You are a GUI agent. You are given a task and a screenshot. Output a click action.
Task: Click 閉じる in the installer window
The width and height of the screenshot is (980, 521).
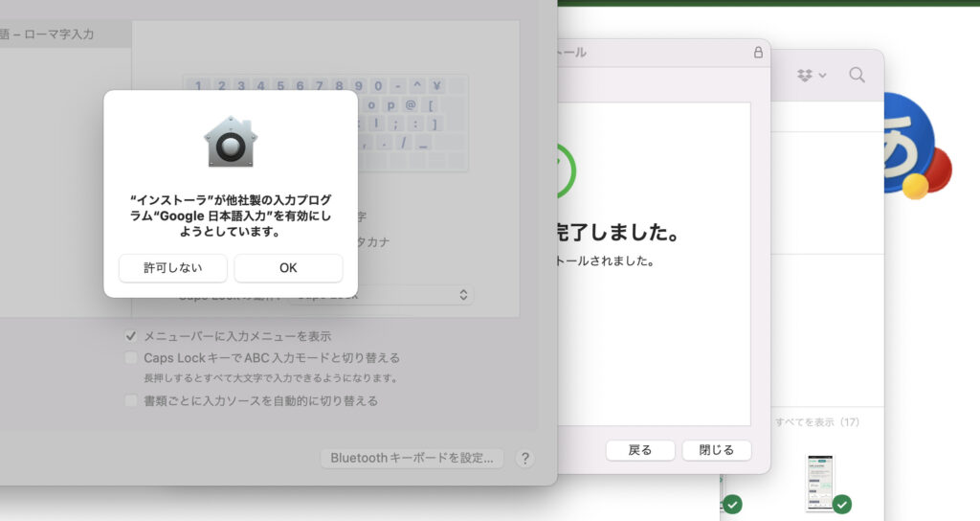(x=716, y=450)
